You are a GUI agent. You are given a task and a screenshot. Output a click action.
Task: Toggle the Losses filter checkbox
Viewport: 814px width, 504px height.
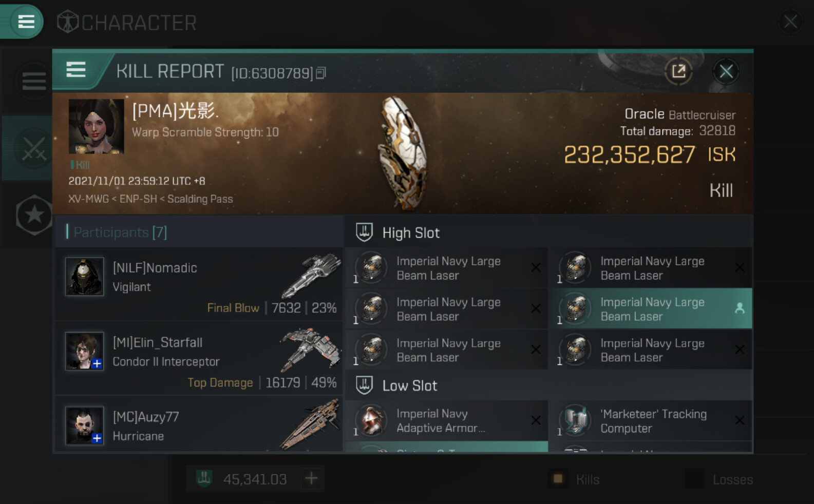point(694,479)
